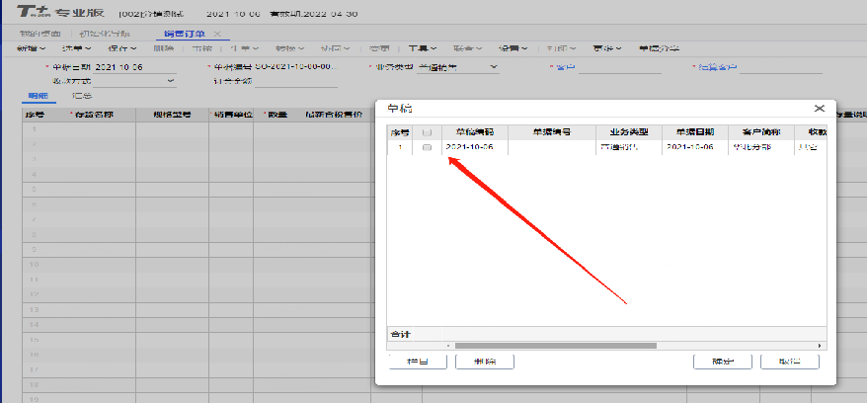The height and width of the screenshot is (404, 868).
Task: Tick the checkbox for draft row 1
Action: point(427,147)
